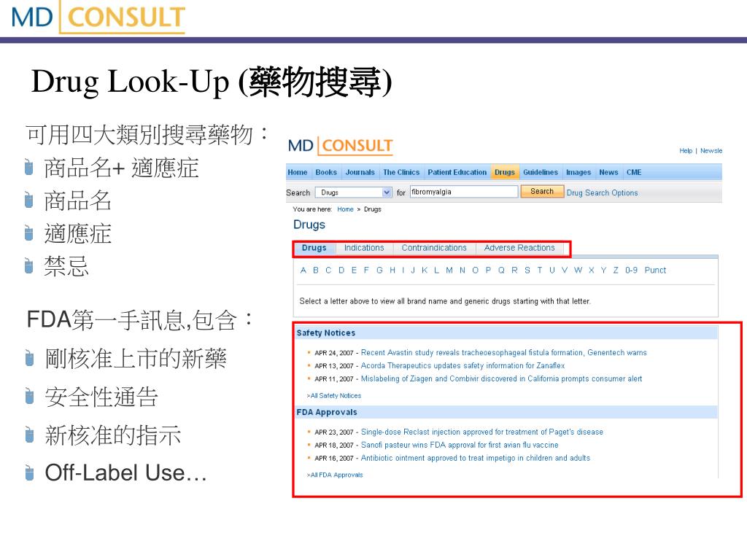Click the Help link
The image size is (747, 560).
686,150
